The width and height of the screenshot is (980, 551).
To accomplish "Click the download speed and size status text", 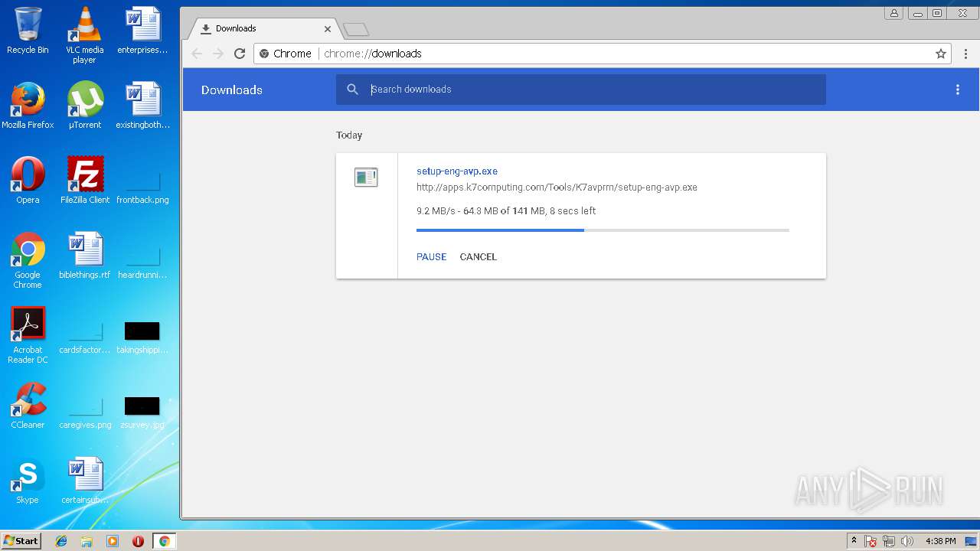I will click(506, 211).
